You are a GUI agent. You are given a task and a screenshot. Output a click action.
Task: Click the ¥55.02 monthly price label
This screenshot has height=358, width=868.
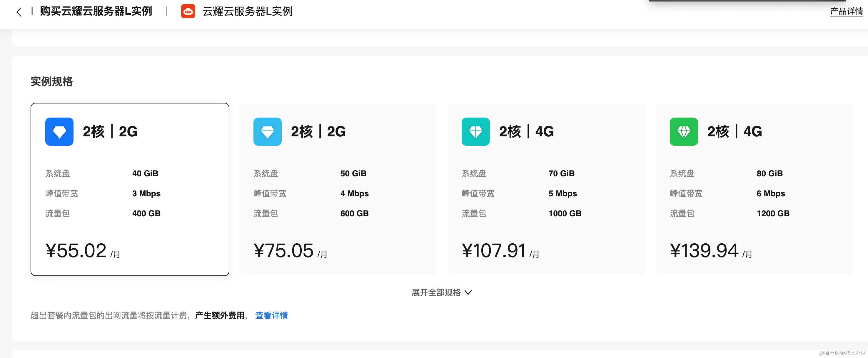78,250
